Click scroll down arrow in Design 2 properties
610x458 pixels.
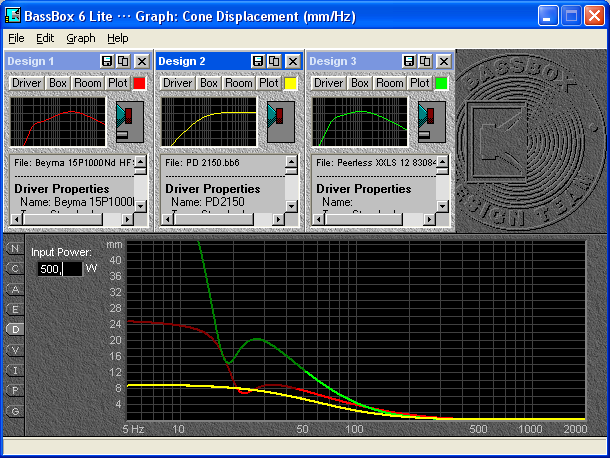[x=291, y=206]
